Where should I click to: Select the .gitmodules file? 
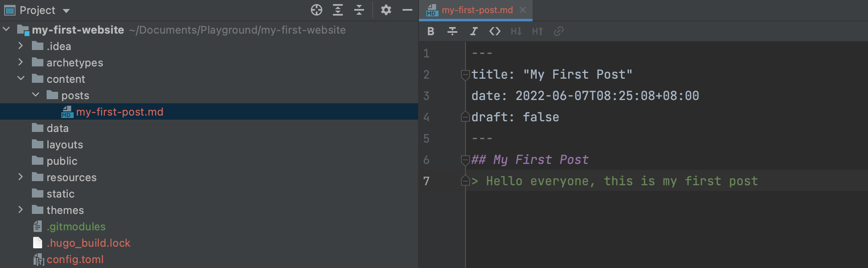[76, 227]
